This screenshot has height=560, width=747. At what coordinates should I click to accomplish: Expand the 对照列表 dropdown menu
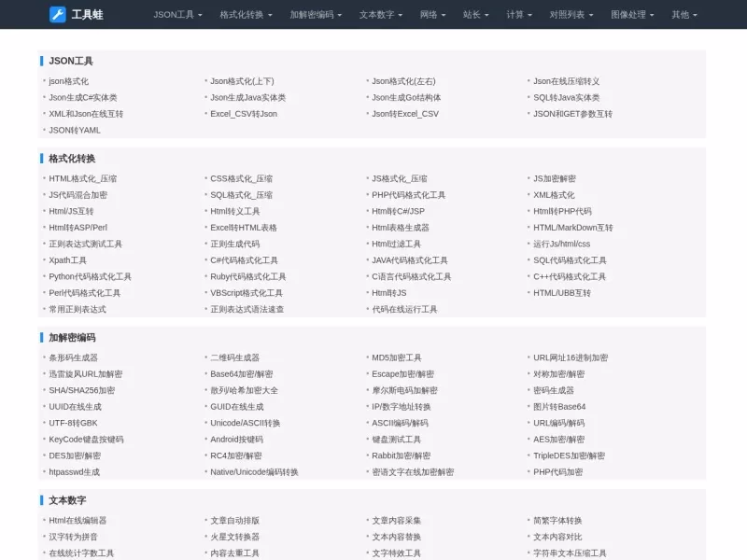tap(571, 15)
